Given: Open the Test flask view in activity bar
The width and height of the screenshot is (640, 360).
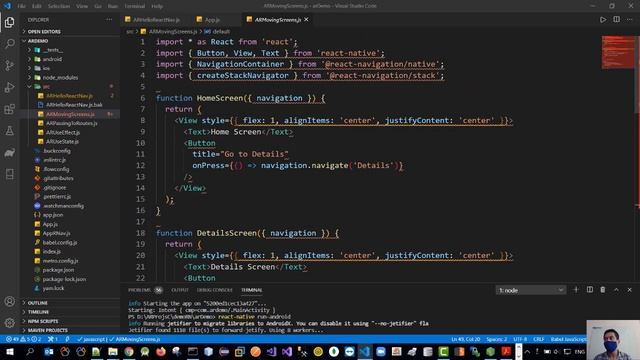Looking at the screenshot, I should coord(9,131).
